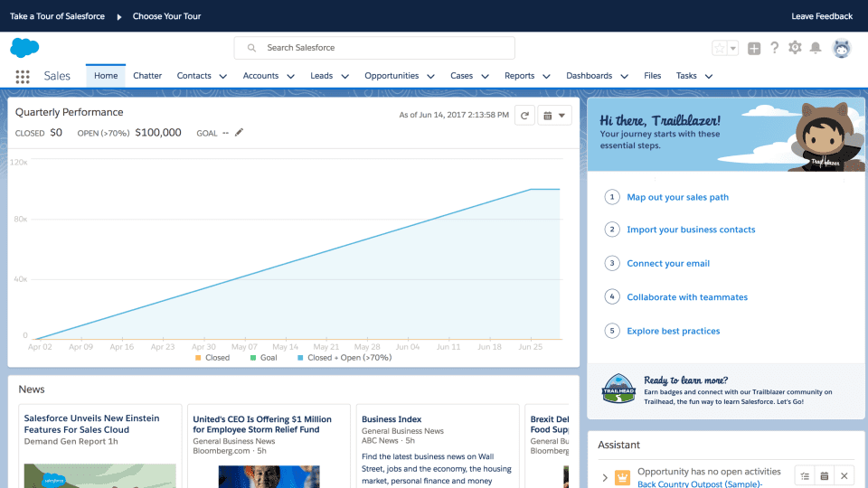
Task: Open the Dashboards tab
Action: [x=589, y=76]
